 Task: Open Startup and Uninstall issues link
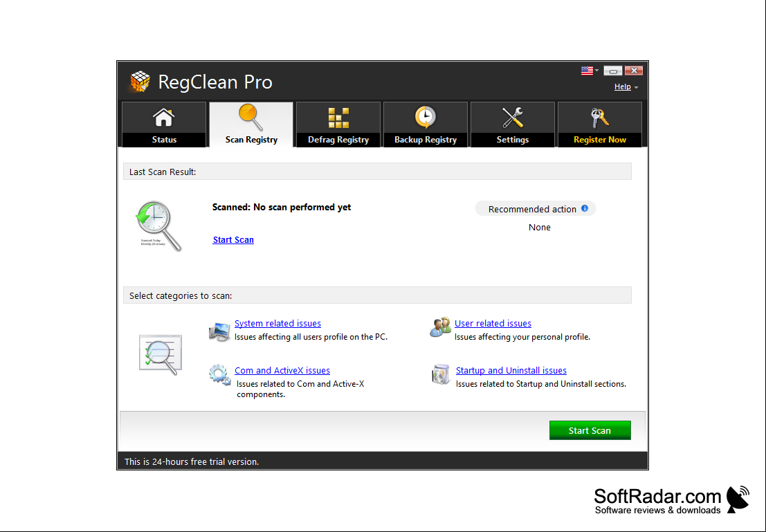[x=511, y=370]
